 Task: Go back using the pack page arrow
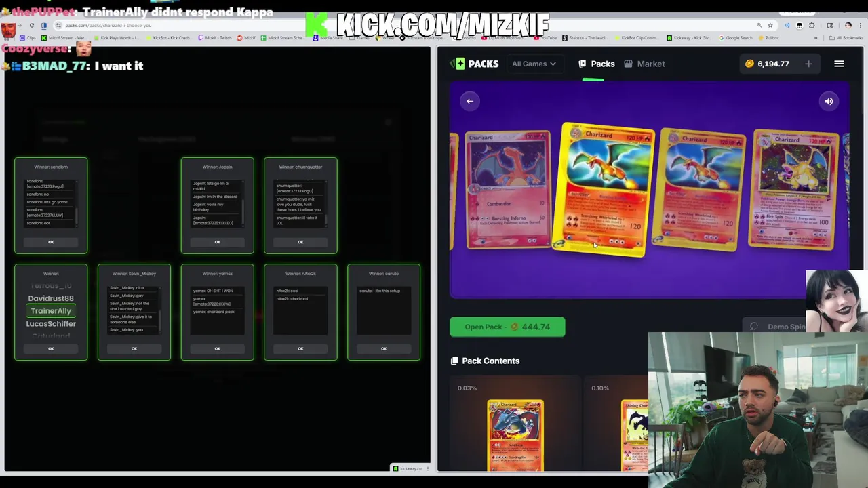(x=470, y=101)
